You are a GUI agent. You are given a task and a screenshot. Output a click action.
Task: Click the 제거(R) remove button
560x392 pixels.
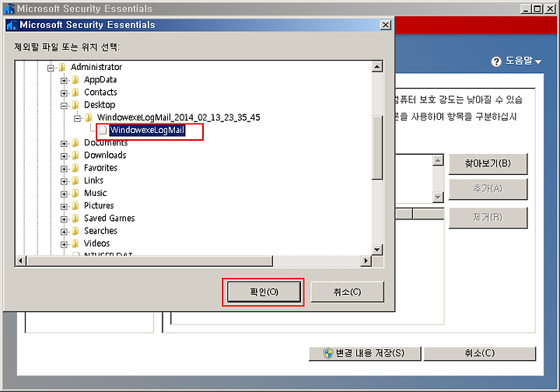tap(488, 217)
